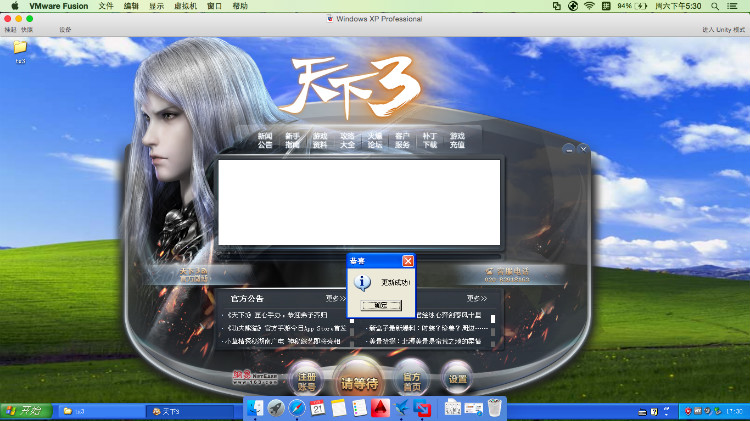Open Calendar from the Dock
This screenshot has width=750, height=421.
point(318,408)
